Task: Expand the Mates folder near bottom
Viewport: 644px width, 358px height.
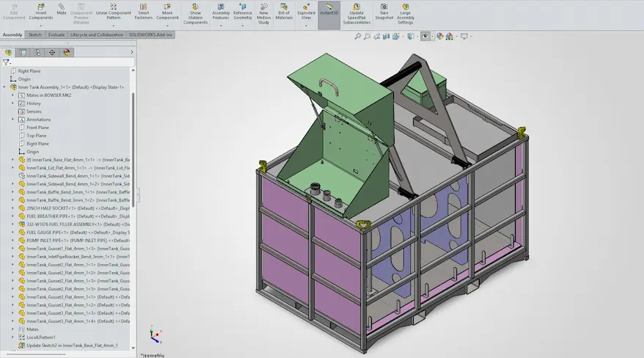Action: pos(12,329)
